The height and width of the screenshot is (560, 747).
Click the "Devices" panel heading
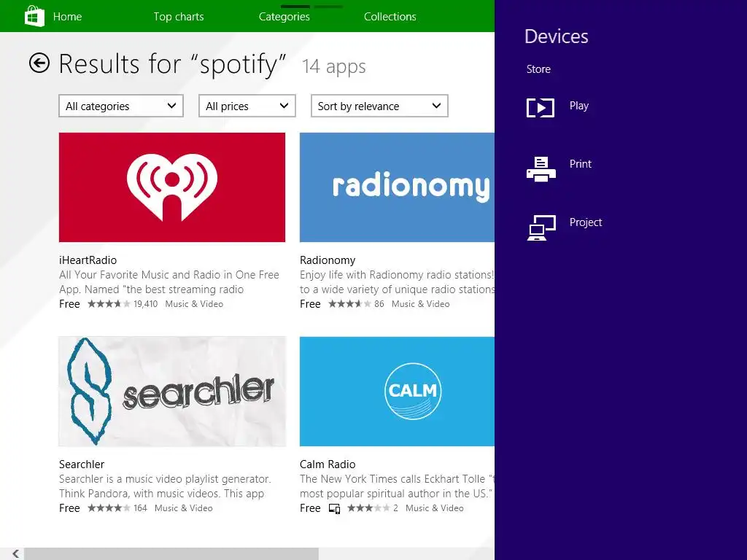click(556, 36)
